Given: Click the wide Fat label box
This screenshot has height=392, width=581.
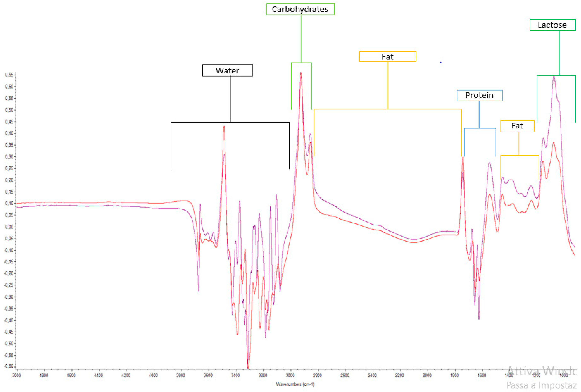Looking at the screenshot, I should click(387, 57).
